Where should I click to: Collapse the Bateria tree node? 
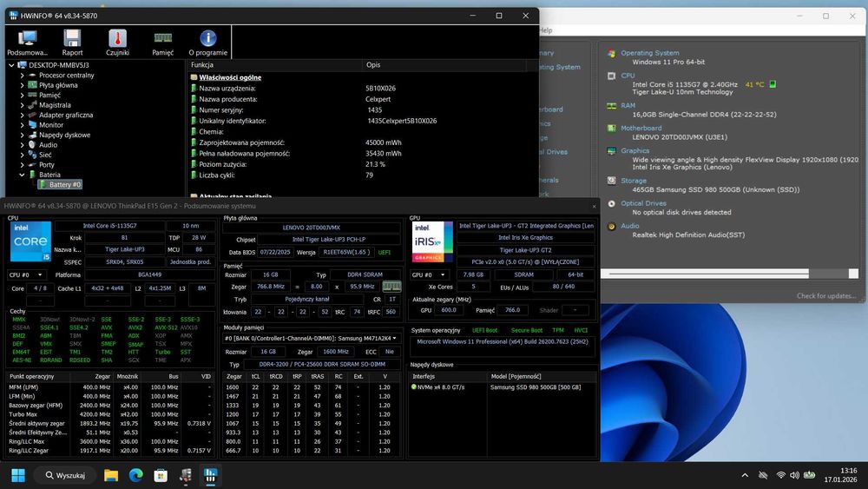[23, 175]
